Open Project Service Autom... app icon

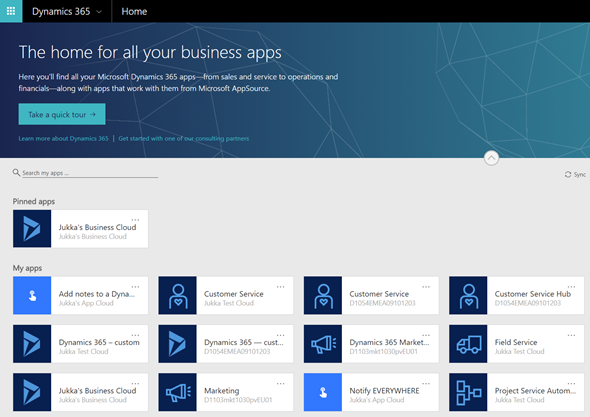[x=468, y=392]
